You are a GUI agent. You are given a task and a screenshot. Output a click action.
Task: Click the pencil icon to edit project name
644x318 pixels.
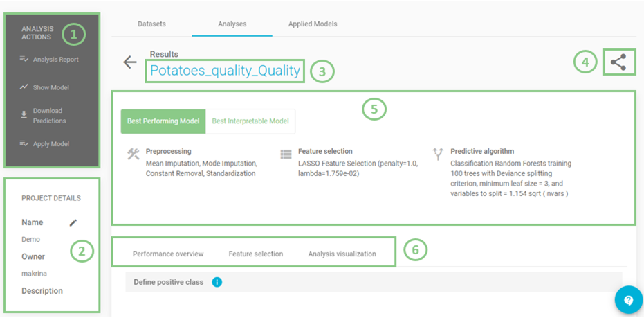[x=73, y=222]
